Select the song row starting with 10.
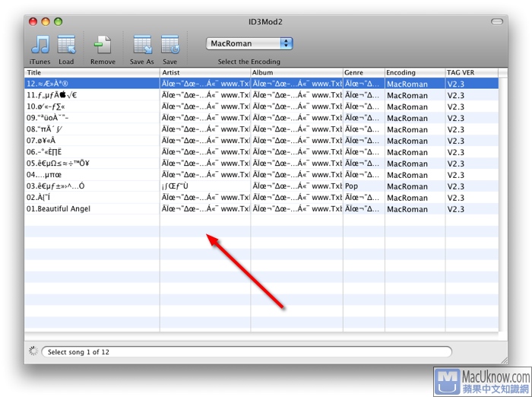The image size is (532, 397). [x=261, y=106]
